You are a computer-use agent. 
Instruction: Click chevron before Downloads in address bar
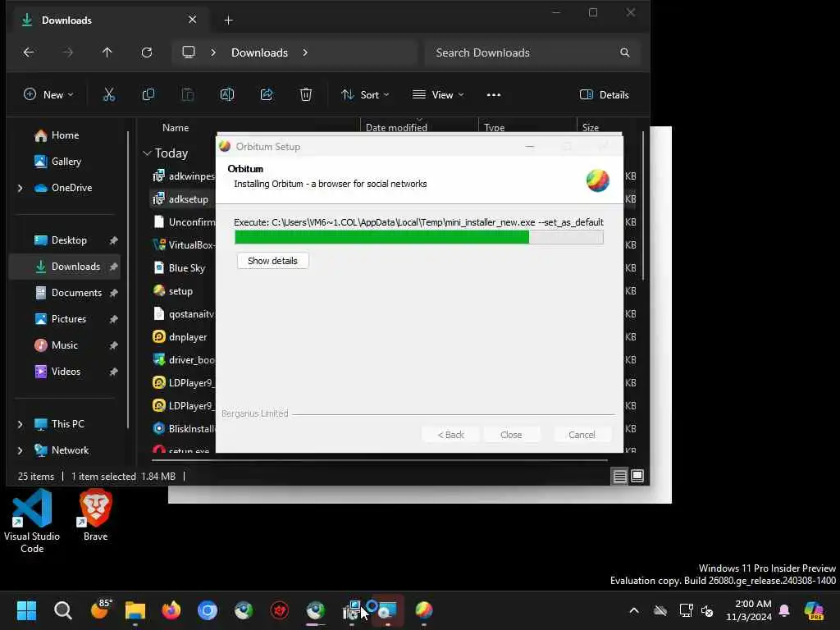coord(213,52)
